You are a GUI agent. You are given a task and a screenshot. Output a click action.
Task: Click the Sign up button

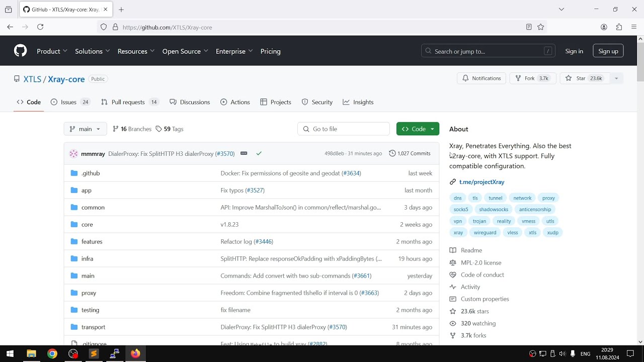coord(608,51)
